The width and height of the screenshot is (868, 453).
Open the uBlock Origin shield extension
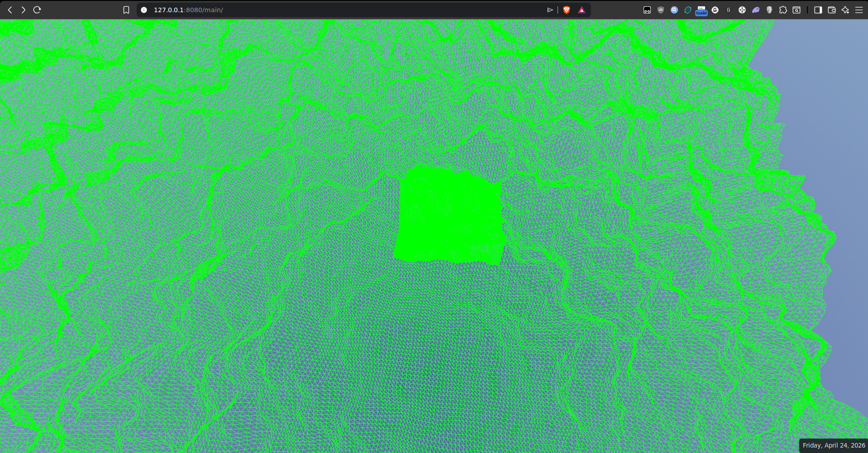click(x=661, y=10)
